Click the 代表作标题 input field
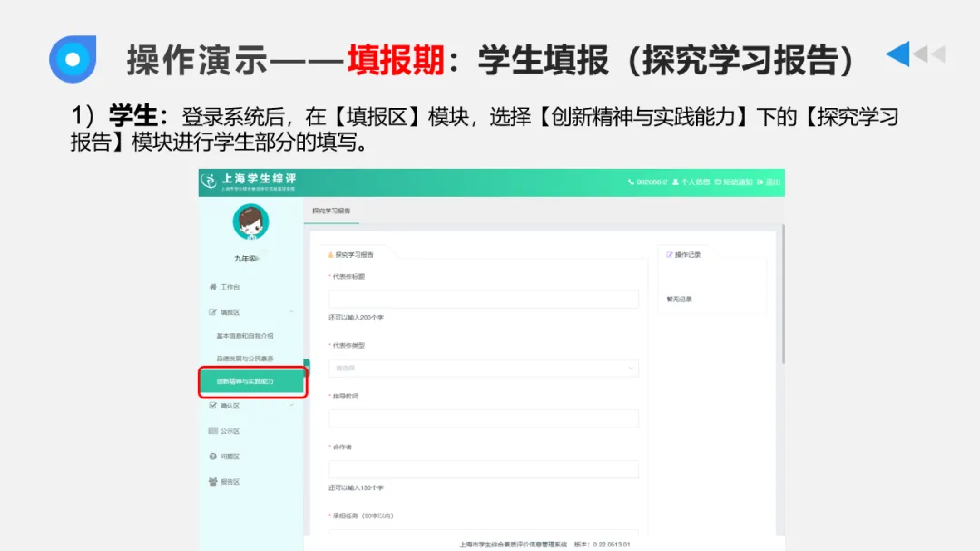This screenshot has height=551, width=980. coord(483,299)
